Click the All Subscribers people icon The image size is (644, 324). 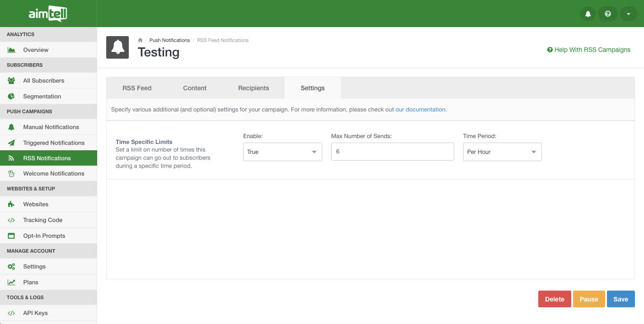pos(11,81)
